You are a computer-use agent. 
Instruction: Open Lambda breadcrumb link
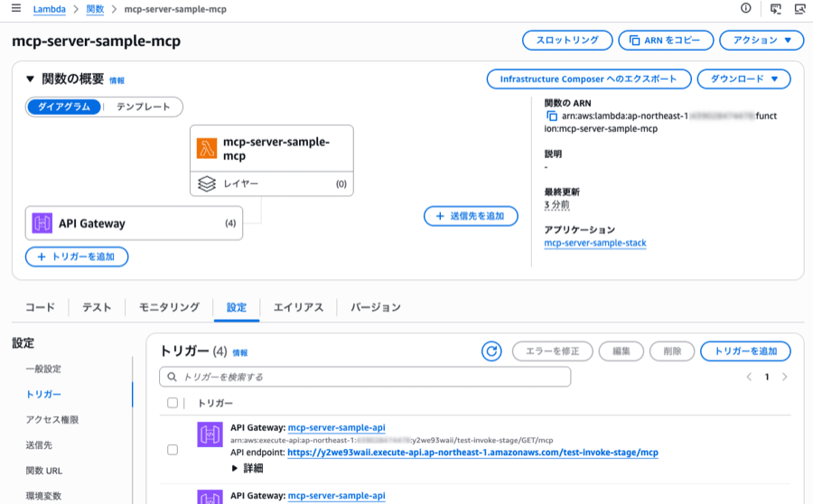click(x=50, y=9)
